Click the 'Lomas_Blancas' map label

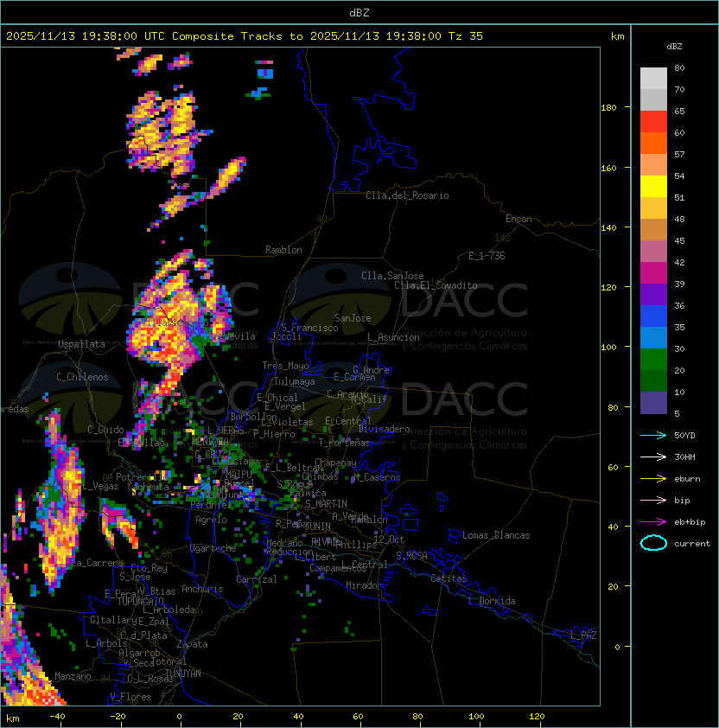click(x=496, y=535)
